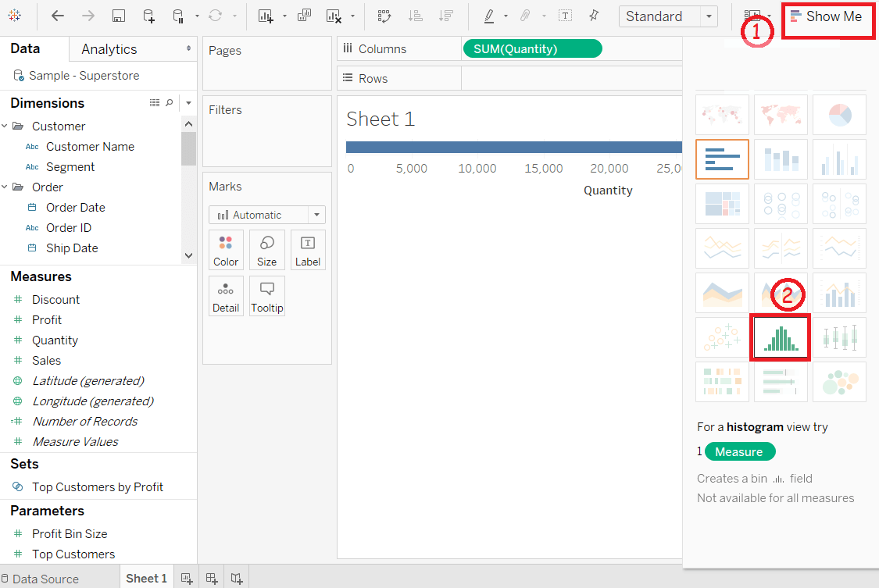The image size is (879, 588).
Task: Open the Standard fit dropdown
Action: tap(668, 16)
